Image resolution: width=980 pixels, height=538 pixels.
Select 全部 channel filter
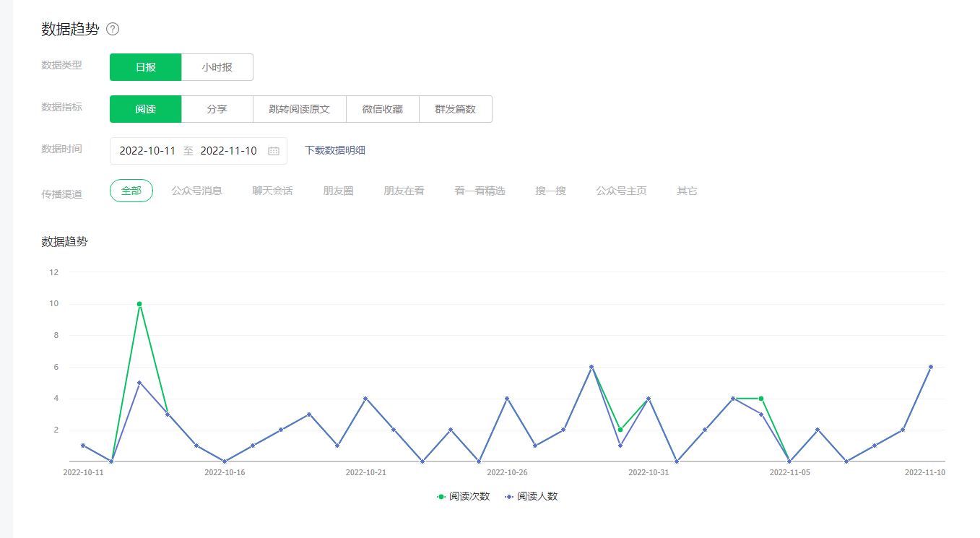[131, 191]
